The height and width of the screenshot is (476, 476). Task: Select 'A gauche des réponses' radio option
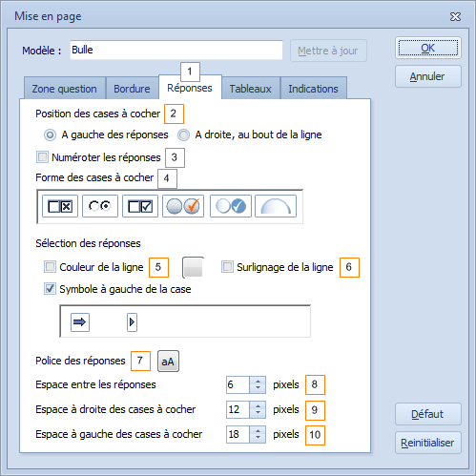pyautogui.click(x=50, y=135)
